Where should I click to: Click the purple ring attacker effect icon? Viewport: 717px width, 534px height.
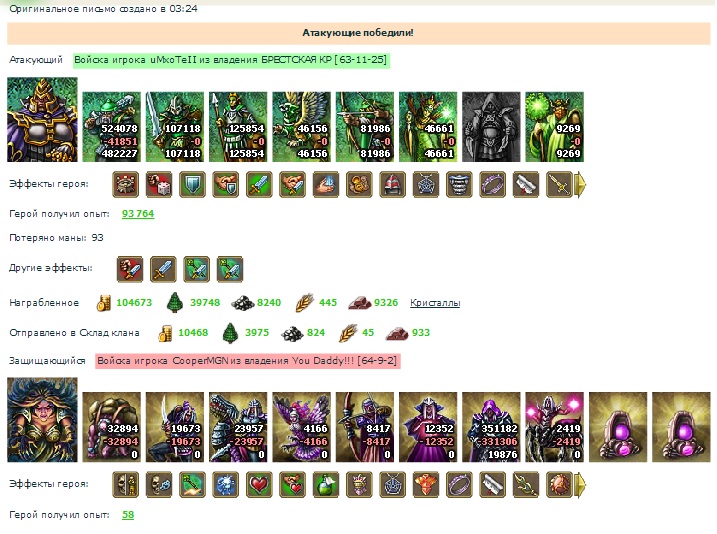pyautogui.click(x=492, y=184)
